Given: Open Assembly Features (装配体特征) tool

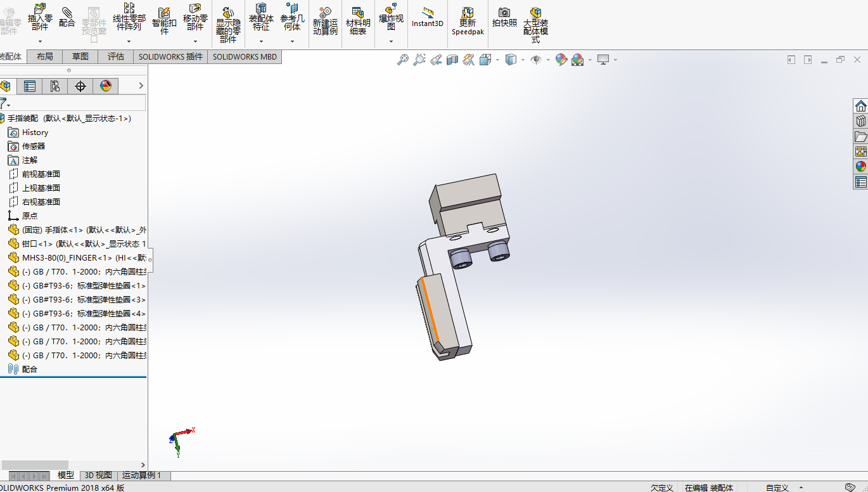Looking at the screenshot, I should tap(261, 16).
